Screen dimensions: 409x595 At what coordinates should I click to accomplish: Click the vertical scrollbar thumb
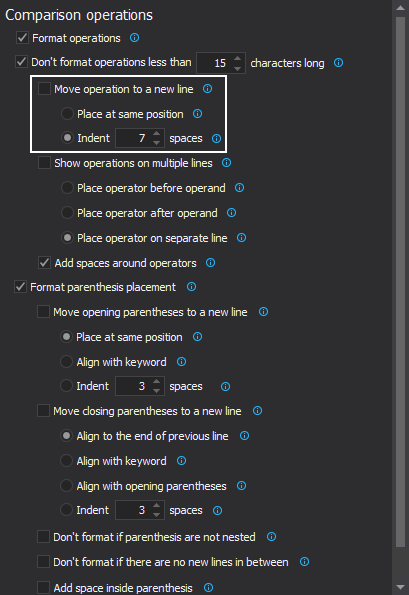(400, 282)
